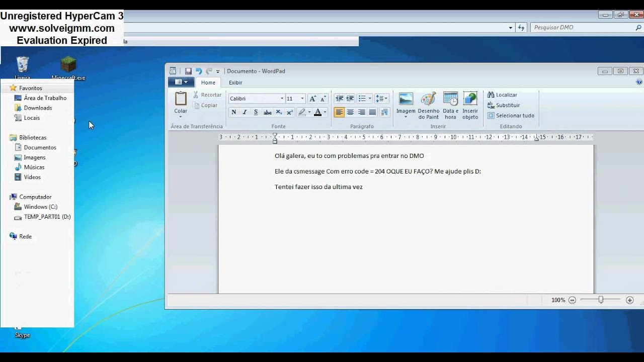
Task: Open Favoritos in the navigation pane
Action: pyautogui.click(x=31, y=88)
